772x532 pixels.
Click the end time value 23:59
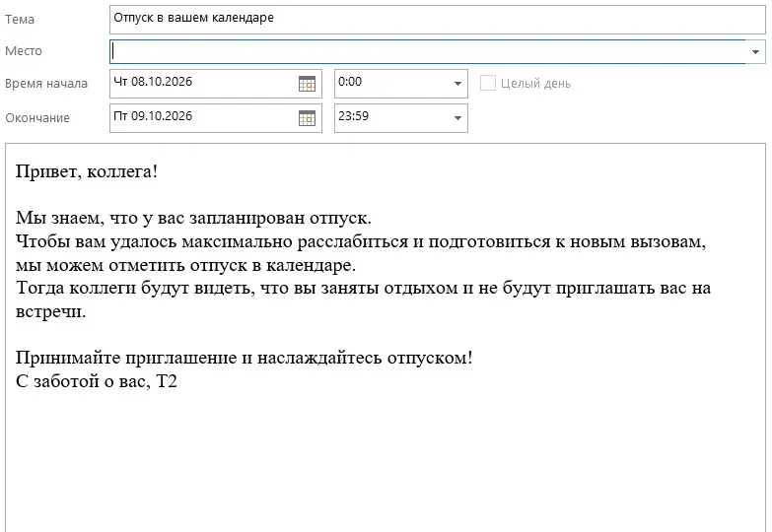[x=354, y=116]
